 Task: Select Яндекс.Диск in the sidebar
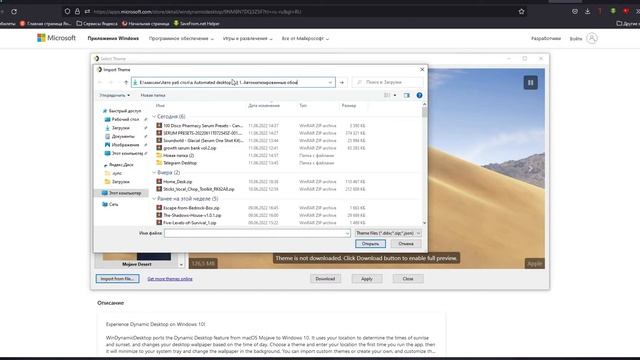pos(118,165)
